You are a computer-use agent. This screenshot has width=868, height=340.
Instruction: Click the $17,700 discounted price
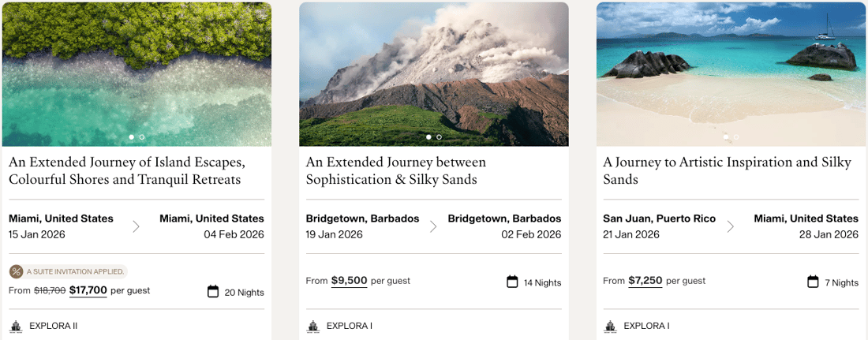[88, 290]
